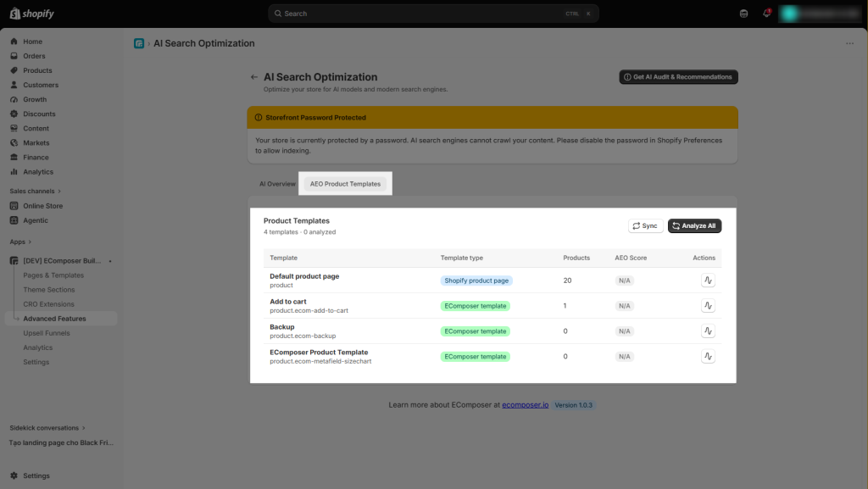Open Theme Sections menu item
Viewport: 868px width, 489px height.
point(48,290)
